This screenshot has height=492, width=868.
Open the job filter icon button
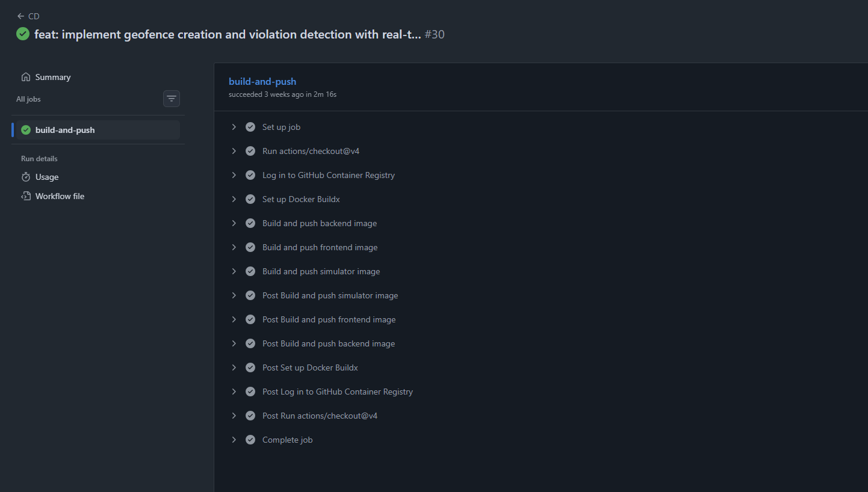point(172,99)
